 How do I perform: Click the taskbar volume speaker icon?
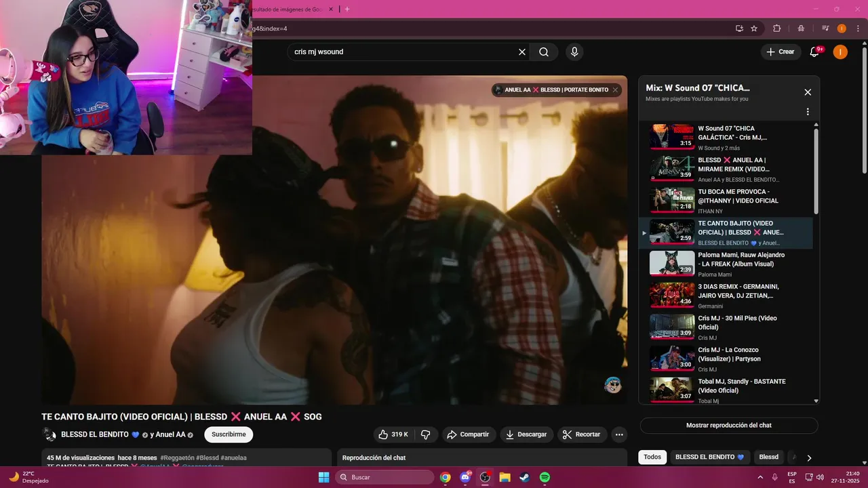point(820,477)
